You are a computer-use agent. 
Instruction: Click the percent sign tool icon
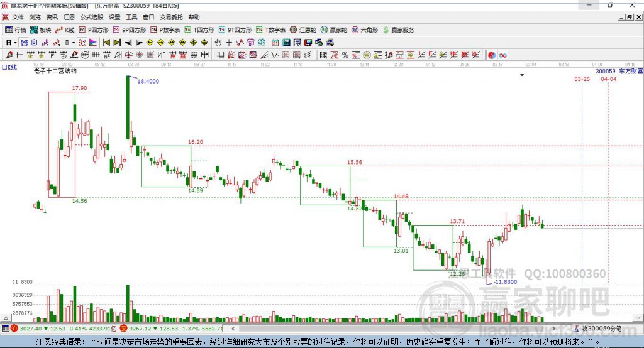point(345,55)
